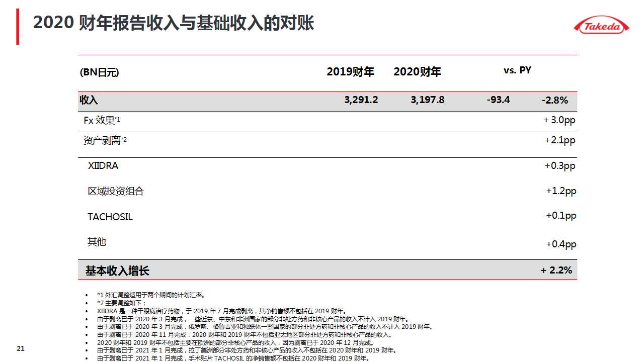Select the slide title about 2020 财年报告收入
644x362 pixels.
pos(173,23)
